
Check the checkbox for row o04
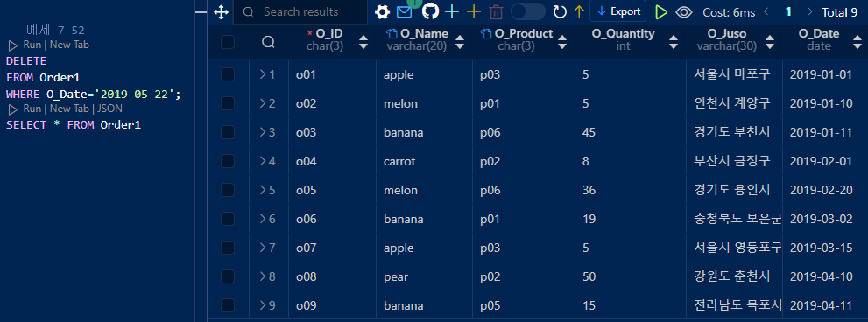[x=228, y=161]
